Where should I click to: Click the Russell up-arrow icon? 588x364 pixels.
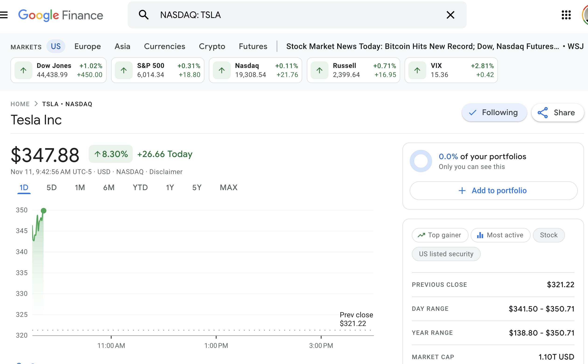click(319, 70)
